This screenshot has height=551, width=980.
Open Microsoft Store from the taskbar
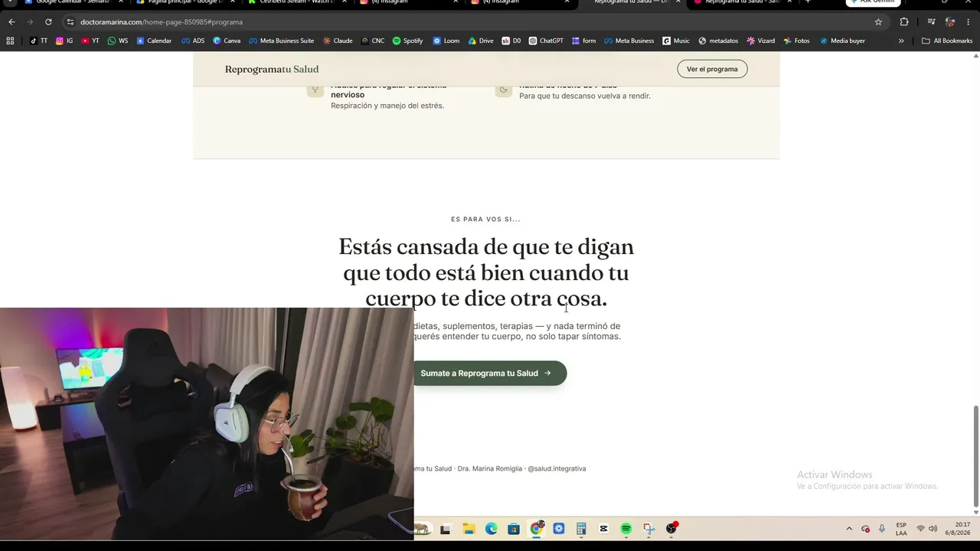tap(514, 529)
